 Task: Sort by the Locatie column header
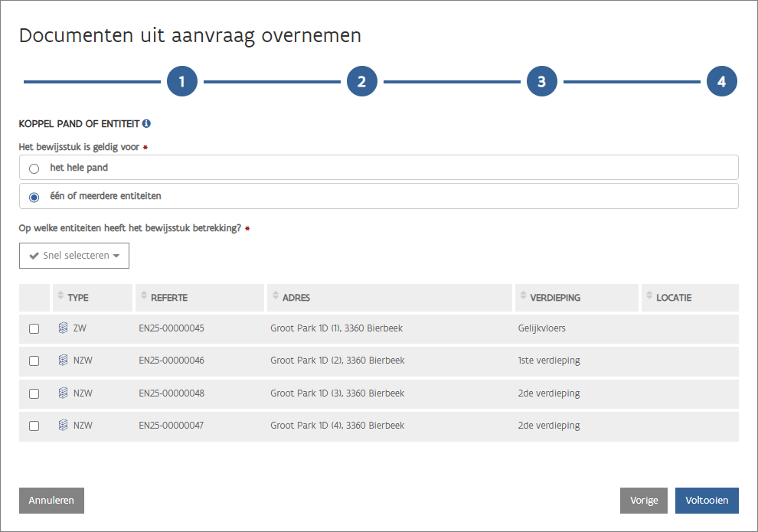tap(673, 298)
